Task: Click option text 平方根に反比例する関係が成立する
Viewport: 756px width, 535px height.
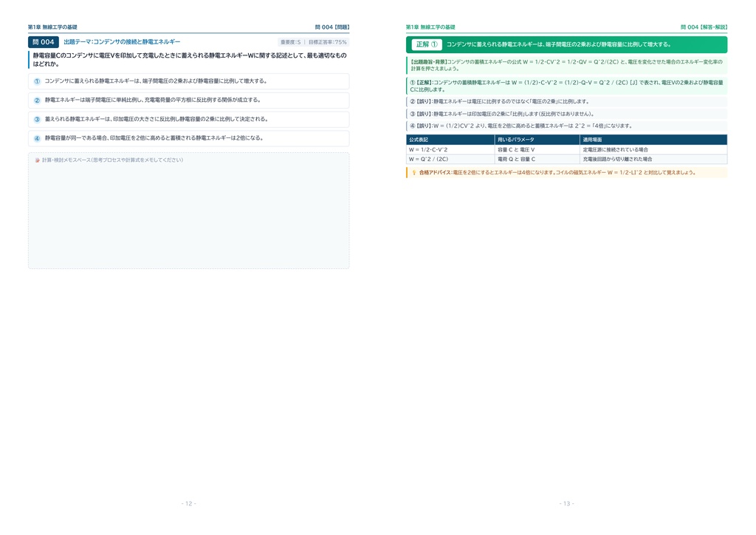Action: (x=152, y=100)
